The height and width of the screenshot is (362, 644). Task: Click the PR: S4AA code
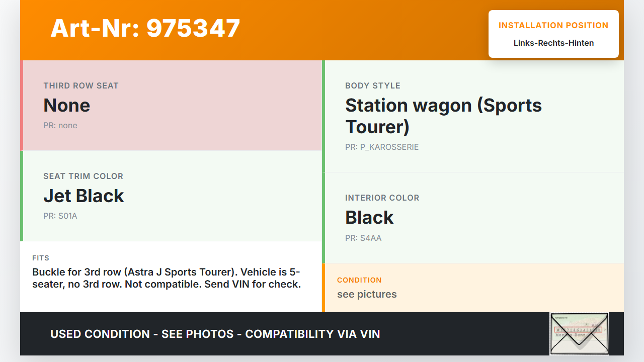point(363,238)
